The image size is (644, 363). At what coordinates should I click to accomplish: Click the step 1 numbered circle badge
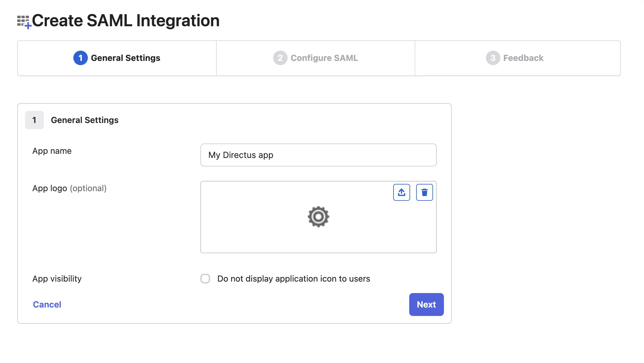click(x=80, y=58)
